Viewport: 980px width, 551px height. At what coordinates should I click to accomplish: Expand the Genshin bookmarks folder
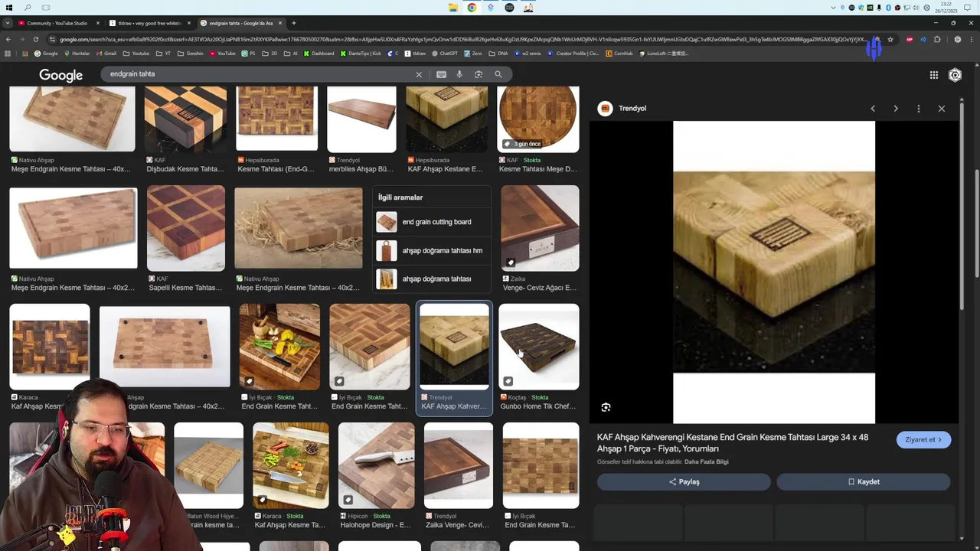pyautogui.click(x=191, y=54)
